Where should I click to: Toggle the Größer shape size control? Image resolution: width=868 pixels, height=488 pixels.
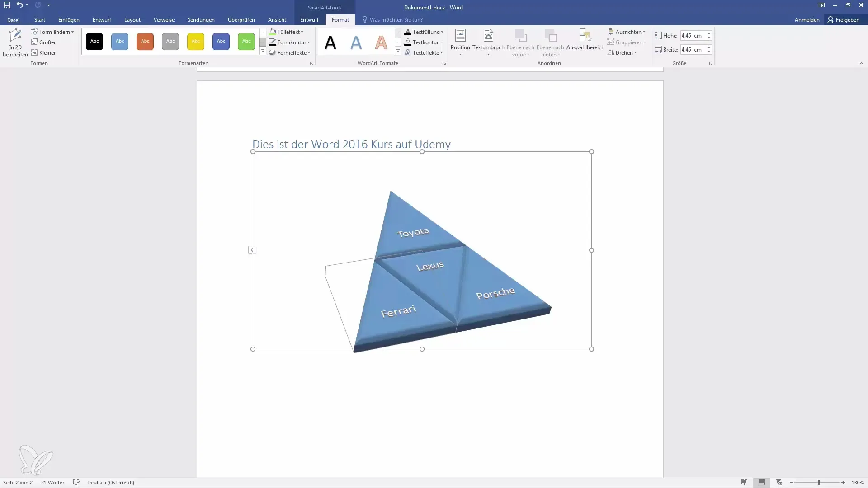pos(47,42)
